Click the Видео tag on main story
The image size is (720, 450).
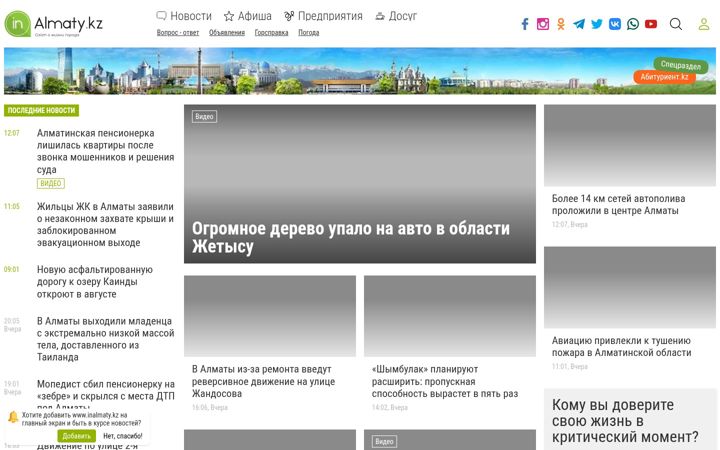coord(204,117)
